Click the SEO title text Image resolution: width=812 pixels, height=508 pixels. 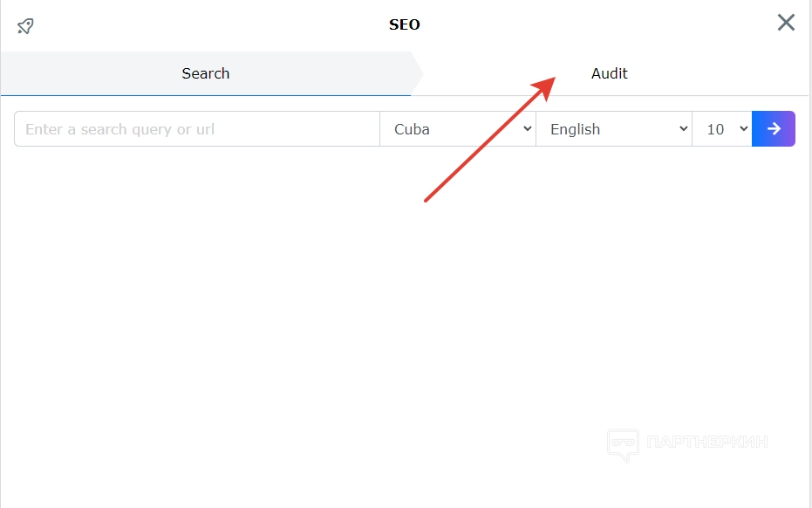[405, 24]
